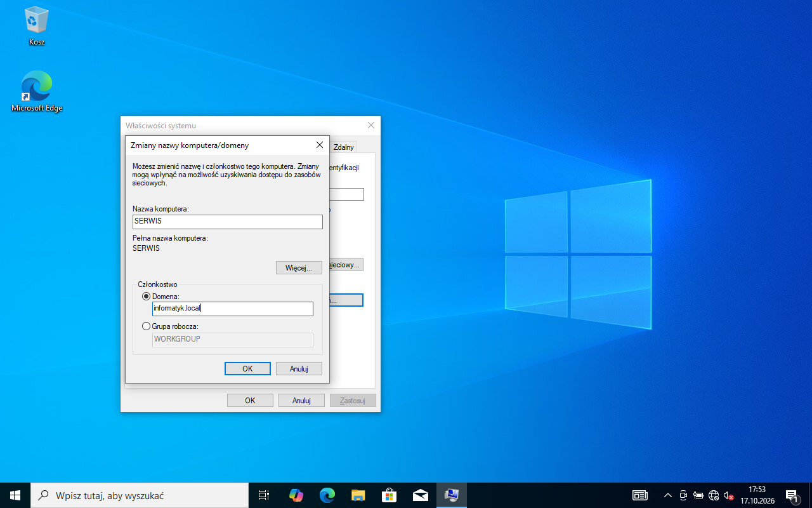Click Anuluj in the domain change dialog
The width and height of the screenshot is (812, 508).
point(299,369)
